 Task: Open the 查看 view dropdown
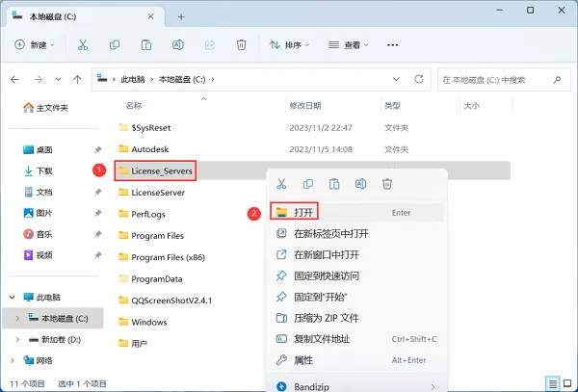tap(349, 45)
